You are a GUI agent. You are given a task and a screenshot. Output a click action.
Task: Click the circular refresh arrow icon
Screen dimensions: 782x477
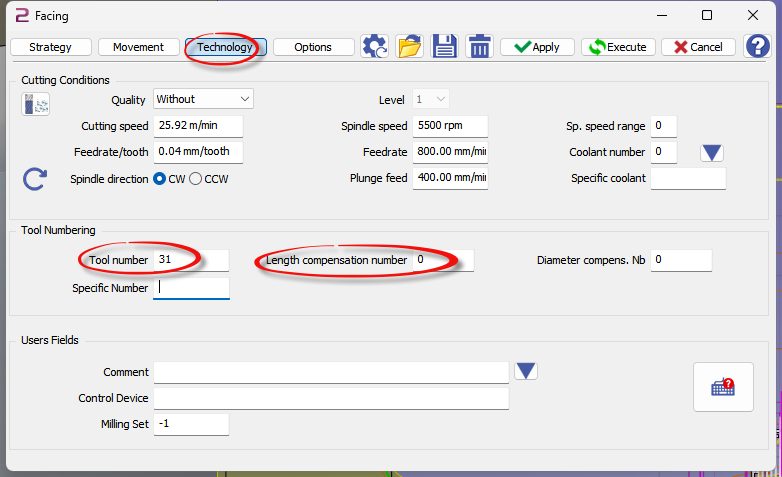[35, 179]
